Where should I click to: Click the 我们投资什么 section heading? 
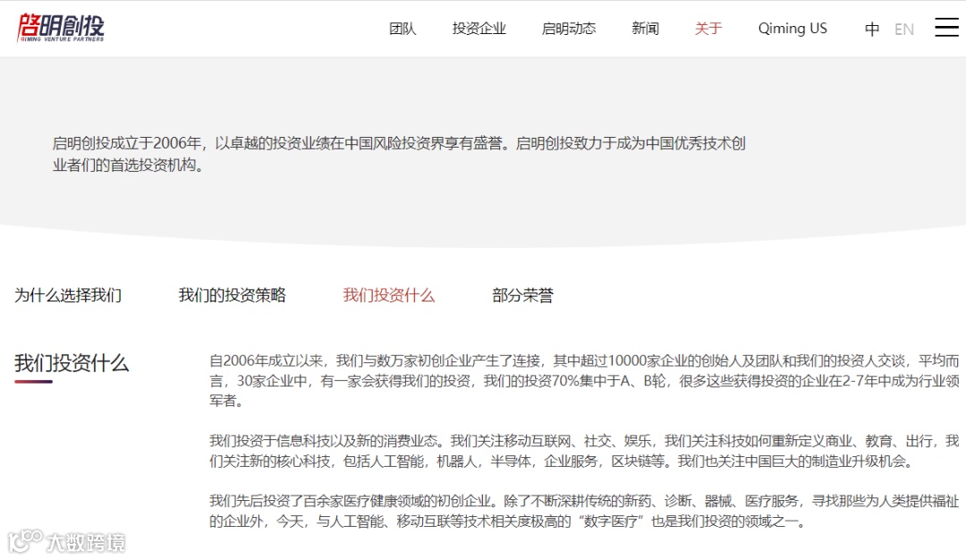tap(72, 363)
